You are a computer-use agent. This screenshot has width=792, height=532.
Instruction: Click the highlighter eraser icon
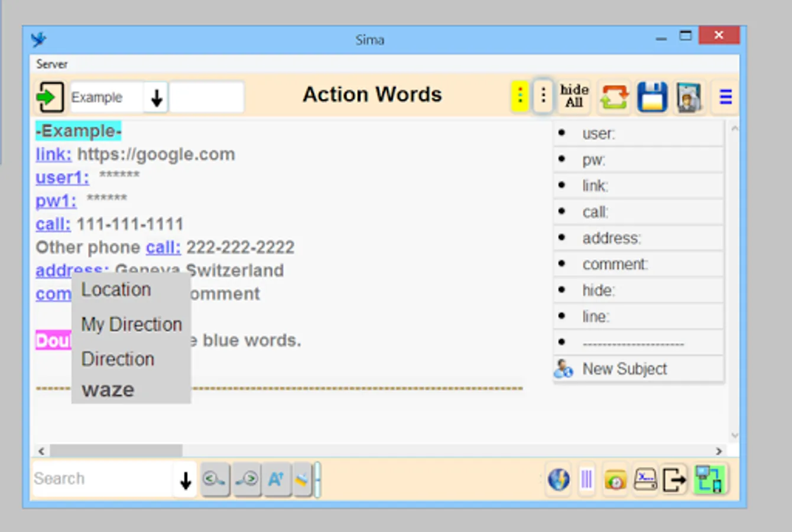302,479
